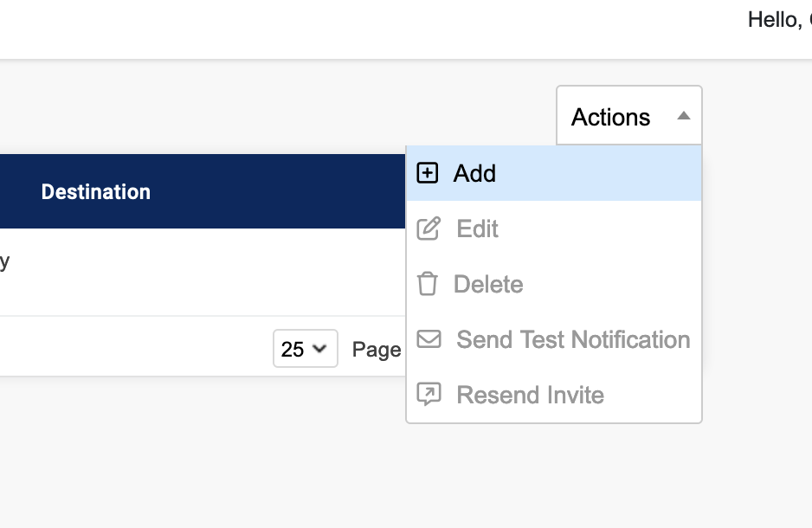Viewport: 812px width, 528px height.
Task: Click the envelope icon for Send Test Notification
Action: (429, 339)
